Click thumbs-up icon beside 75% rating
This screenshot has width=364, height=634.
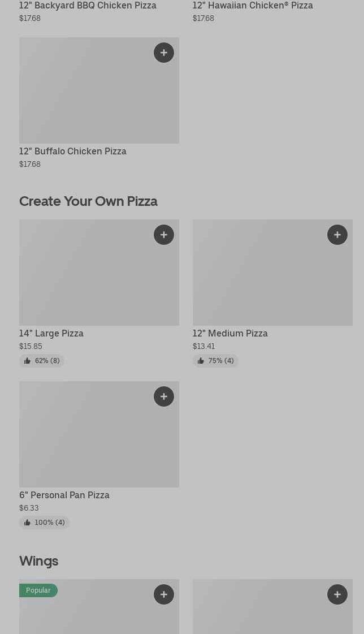tap(201, 361)
